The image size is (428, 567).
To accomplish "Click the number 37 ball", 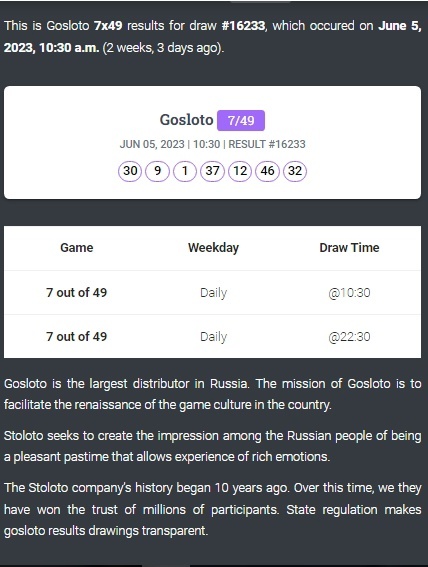I will [x=213, y=171].
